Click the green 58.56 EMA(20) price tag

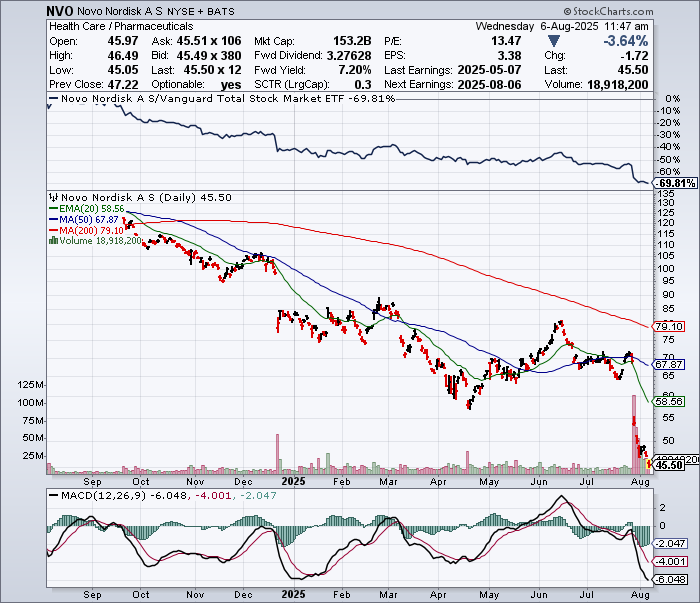tap(667, 400)
